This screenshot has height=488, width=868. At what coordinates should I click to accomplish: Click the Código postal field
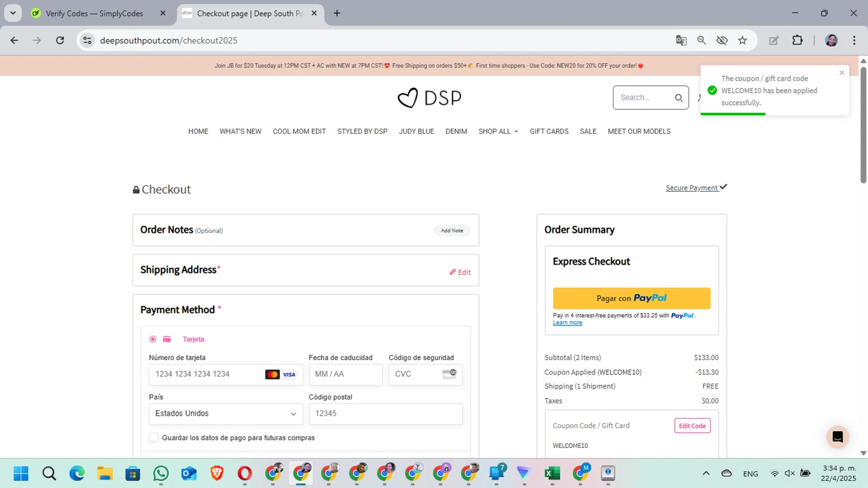[385, 414]
